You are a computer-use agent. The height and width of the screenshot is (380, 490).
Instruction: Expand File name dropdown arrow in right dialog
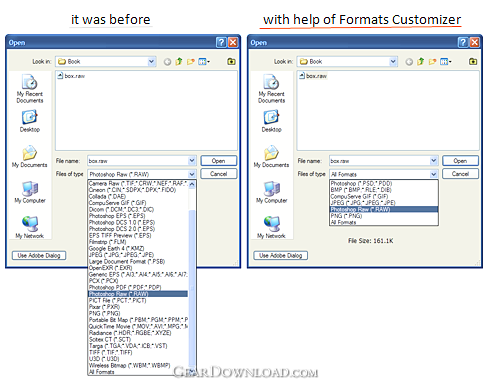[x=433, y=161]
